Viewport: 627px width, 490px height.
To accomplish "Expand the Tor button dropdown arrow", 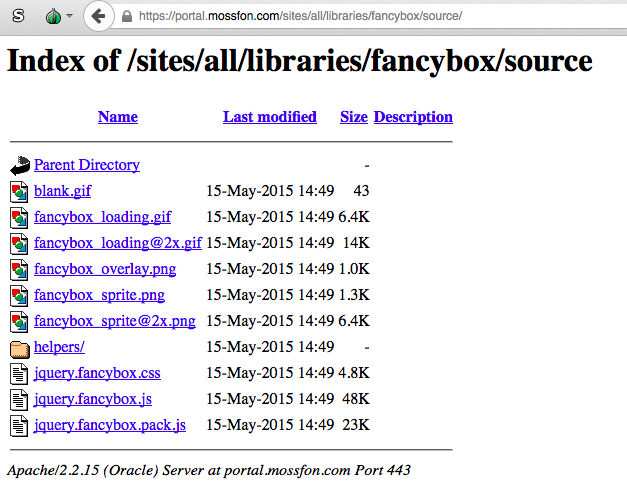I will pyautogui.click(x=70, y=16).
